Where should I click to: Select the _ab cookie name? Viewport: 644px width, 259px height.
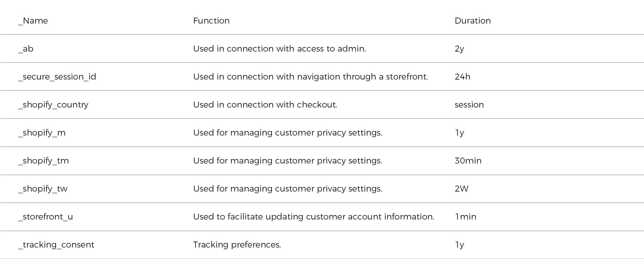[x=26, y=49]
